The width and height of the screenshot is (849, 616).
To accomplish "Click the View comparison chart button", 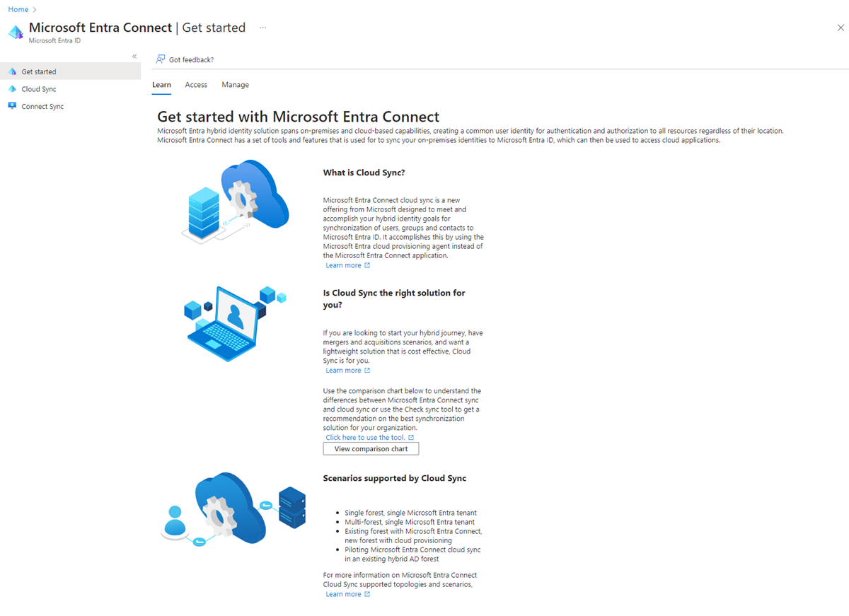I will 371,449.
